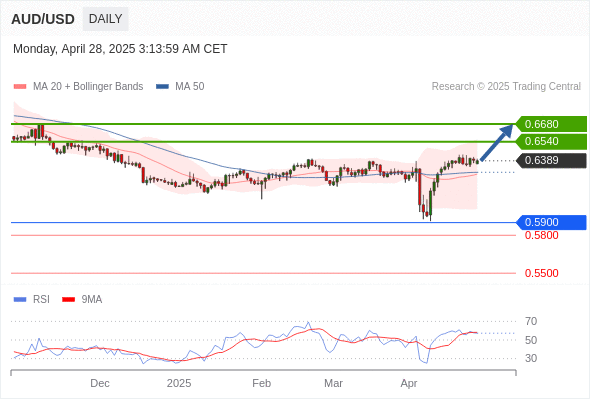Viewport: 590px width, 400px height.
Task: Click the AUD/USD pair title
Action: (43, 19)
